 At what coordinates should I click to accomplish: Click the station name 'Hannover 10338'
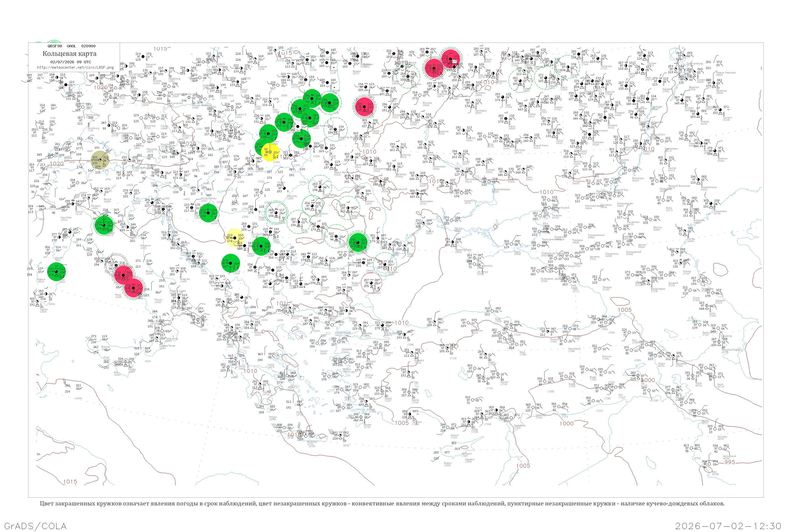151,65
